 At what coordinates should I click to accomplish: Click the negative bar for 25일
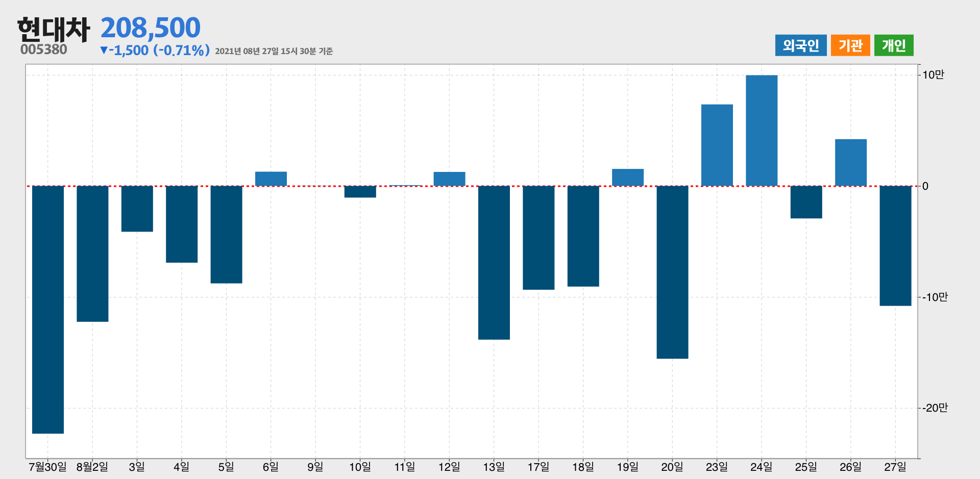(806, 202)
